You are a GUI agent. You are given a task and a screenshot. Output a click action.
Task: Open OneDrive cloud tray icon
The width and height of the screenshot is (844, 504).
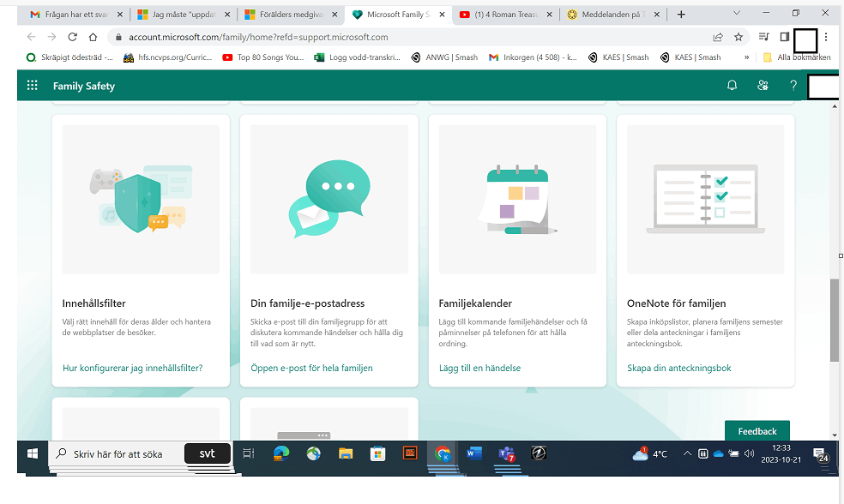[x=718, y=454]
